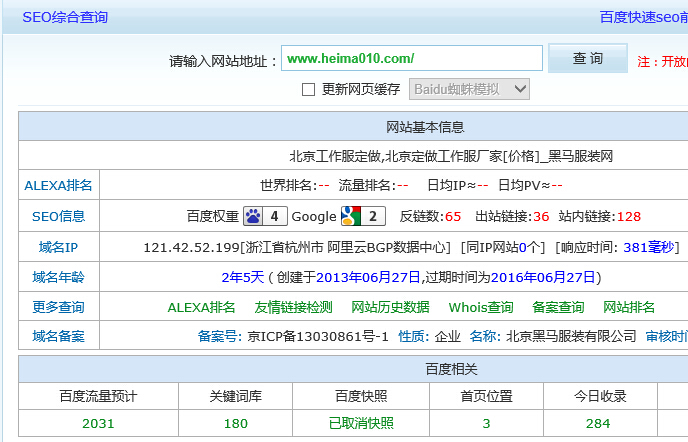The width and height of the screenshot is (688, 442).
Task: Click the 首页位置 column header
Action: 486,396
